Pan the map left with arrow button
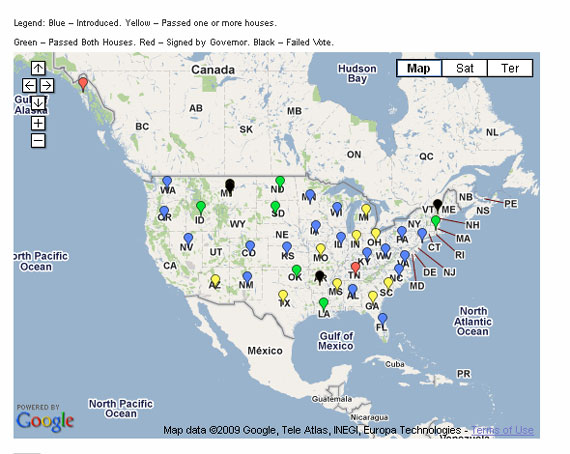Viewport: 570px width, 454px height. coord(29,86)
